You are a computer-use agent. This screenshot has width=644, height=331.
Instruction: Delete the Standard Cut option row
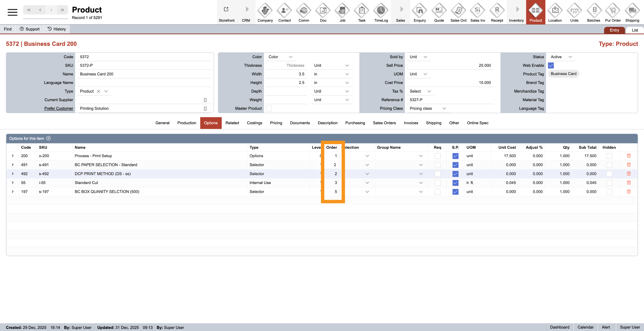pyautogui.click(x=629, y=183)
